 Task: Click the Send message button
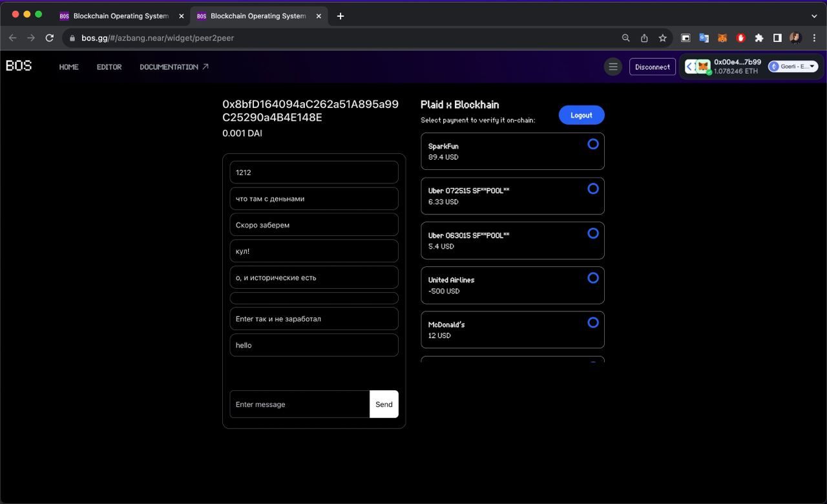[384, 404]
